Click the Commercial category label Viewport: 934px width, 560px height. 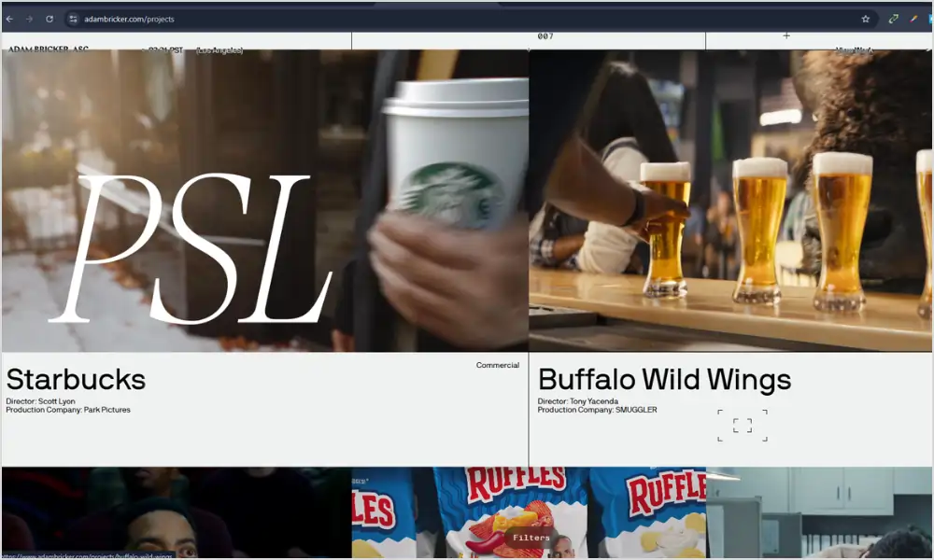coord(498,365)
